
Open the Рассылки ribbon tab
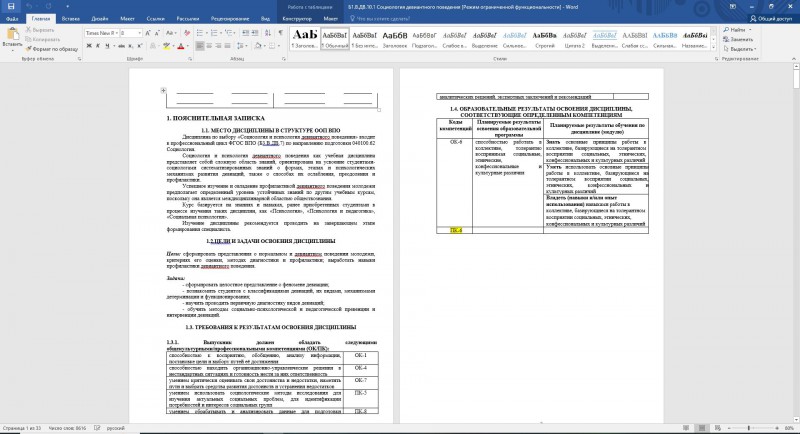pyautogui.click(x=188, y=19)
